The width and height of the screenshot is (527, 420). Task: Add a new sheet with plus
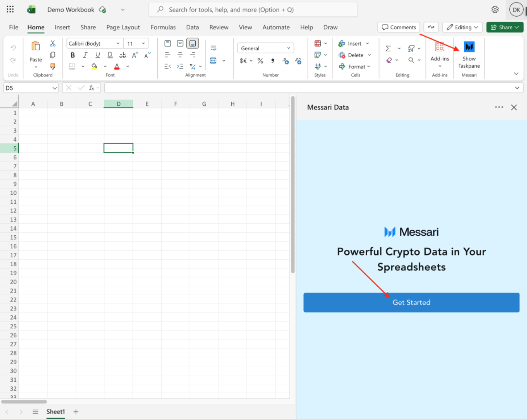[x=76, y=412]
